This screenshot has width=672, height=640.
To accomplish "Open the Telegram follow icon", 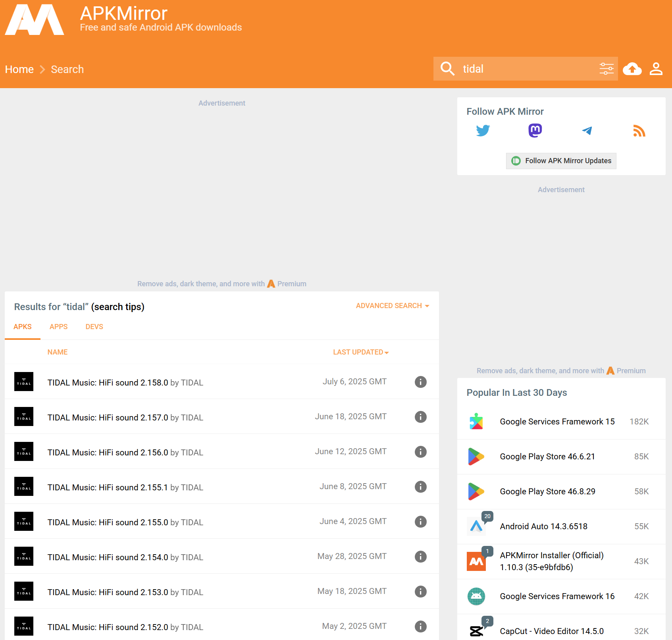I will click(587, 131).
